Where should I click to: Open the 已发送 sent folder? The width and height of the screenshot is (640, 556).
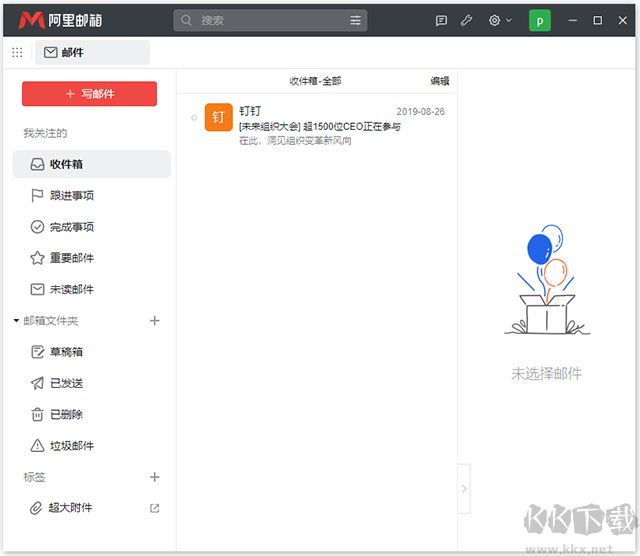point(92,383)
